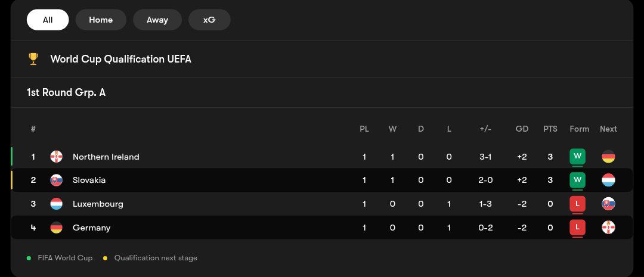Click Northern Ireland's green W form badge

(x=577, y=157)
